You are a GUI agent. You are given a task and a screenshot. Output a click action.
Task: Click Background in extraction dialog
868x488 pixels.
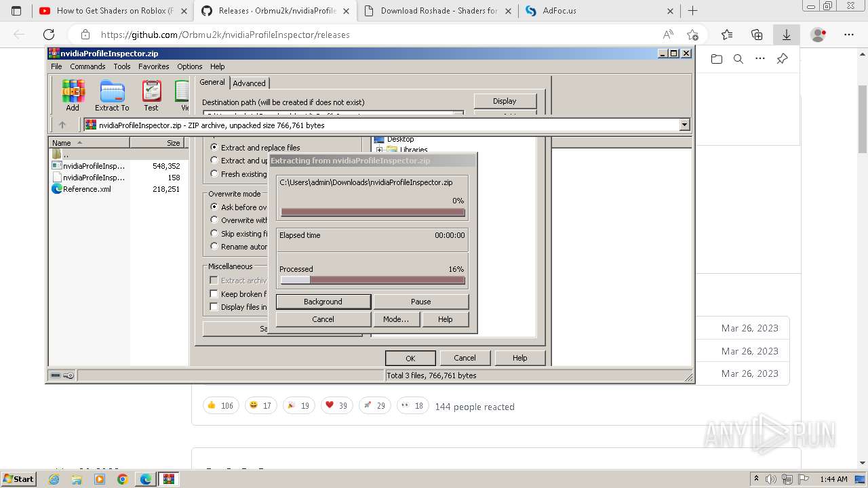coord(323,302)
